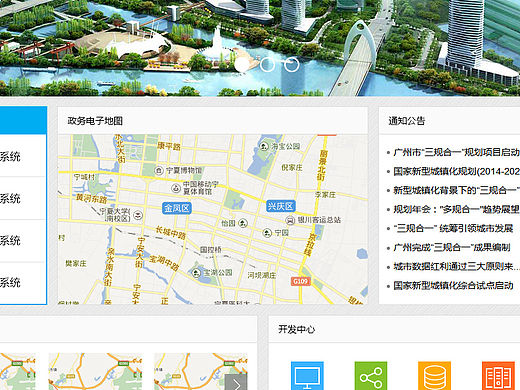This screenshot has height=390, width=520.
Task: Click the 长城中路 road label on the map
Action: coord(170,233)
